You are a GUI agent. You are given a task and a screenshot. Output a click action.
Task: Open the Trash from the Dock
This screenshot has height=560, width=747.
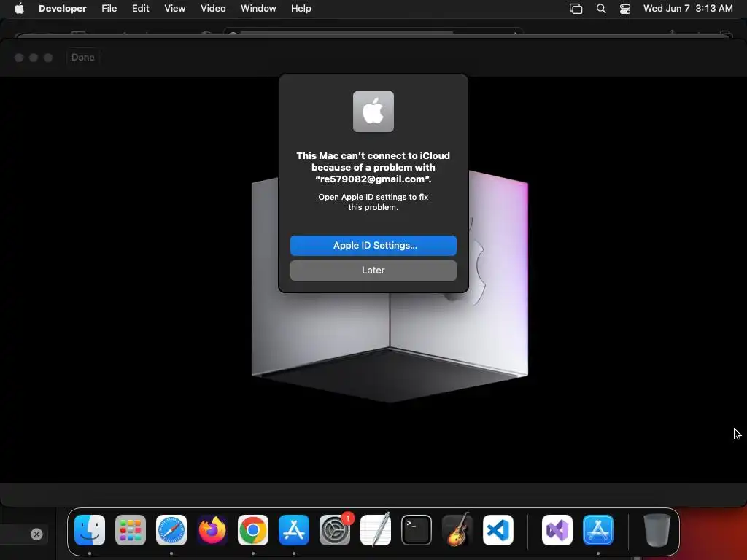pos(657,530)
